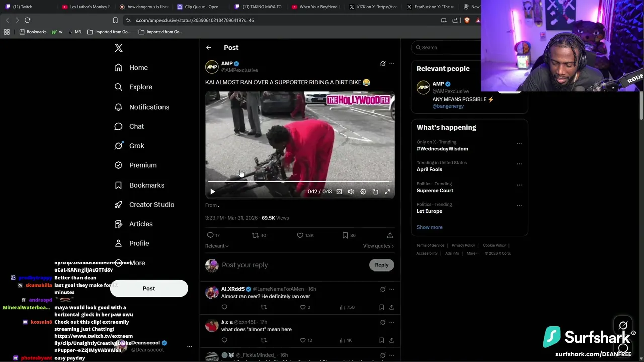Screen dimensions: 644x362
Task: Seek on the video progress bar
Action: (x=299, y=182)
